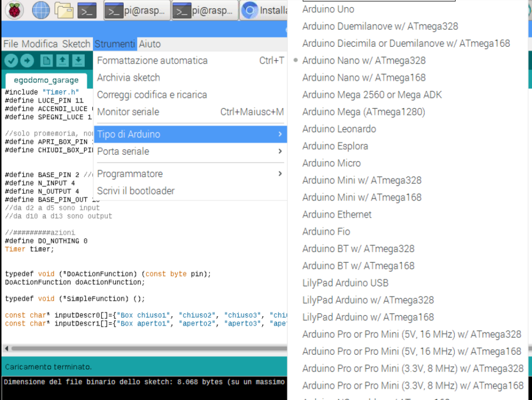This screenshot has width=532, height=400.
Task: Select Arduino BT w/ ATmega168
Action: point(408,265)
